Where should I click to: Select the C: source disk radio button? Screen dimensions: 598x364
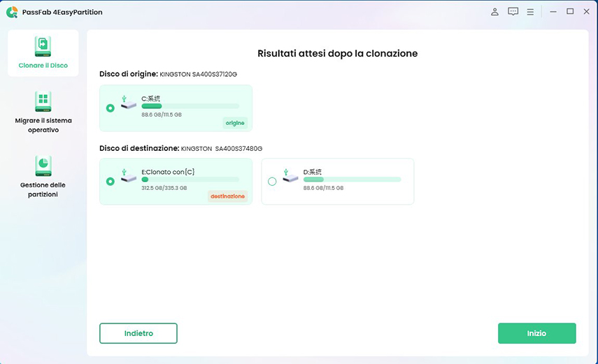point(111,108)
